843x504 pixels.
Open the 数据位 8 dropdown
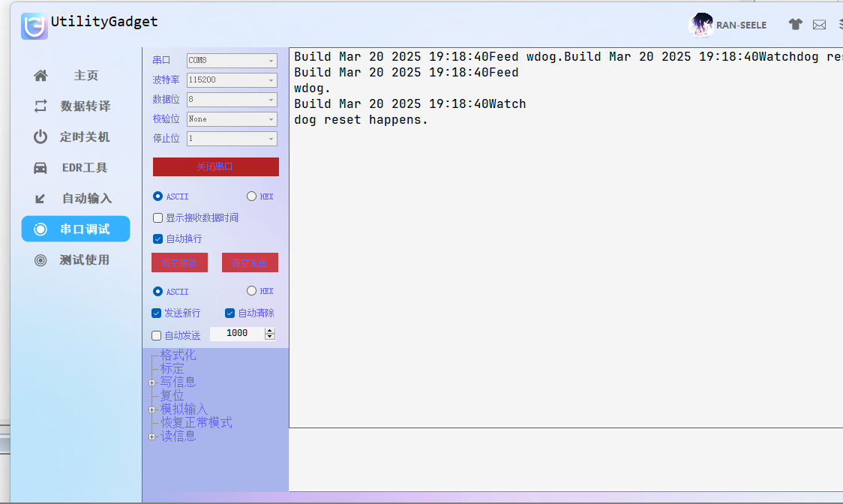[x=232, y=100]
